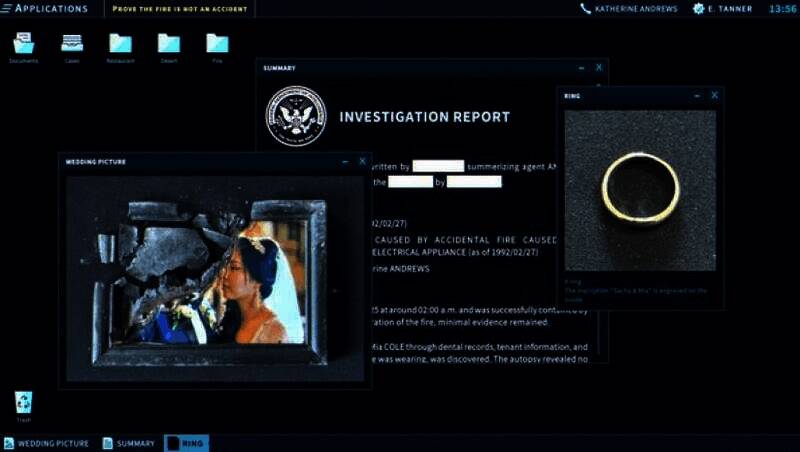Minimize the Wedding Picture window
The width and height of the screenshot is (800, 452).
[345, 161]
